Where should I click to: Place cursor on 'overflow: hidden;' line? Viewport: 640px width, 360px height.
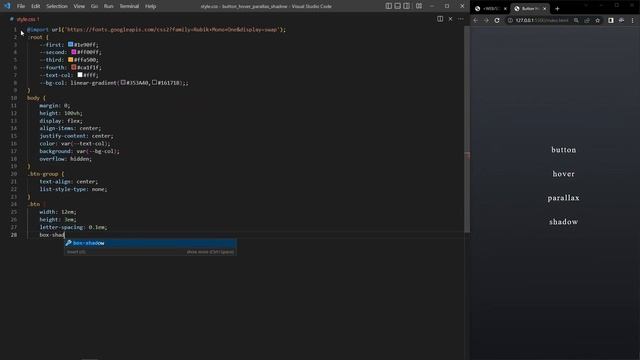(65, 159)
